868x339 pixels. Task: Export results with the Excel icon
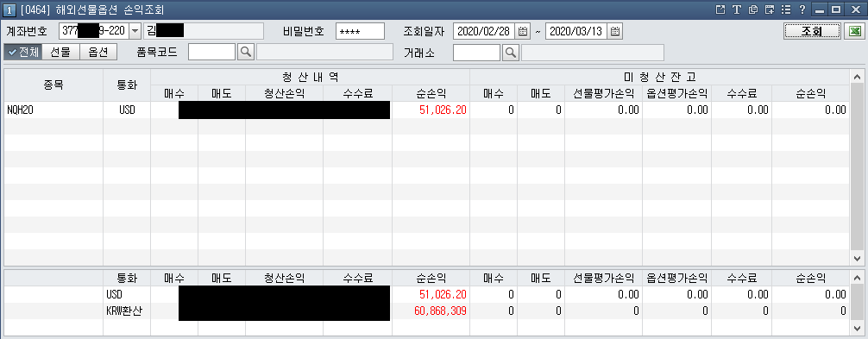(x=855, y=32)
